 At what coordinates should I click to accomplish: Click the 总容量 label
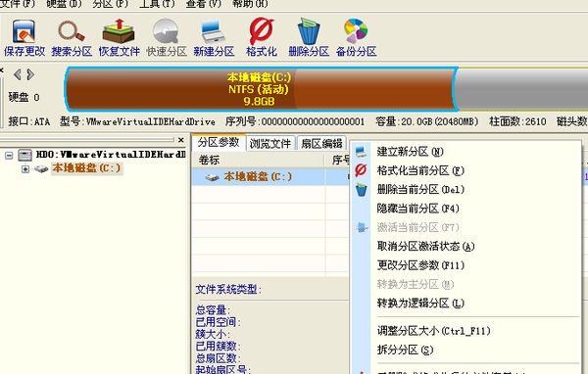click(x=213, y=310)
